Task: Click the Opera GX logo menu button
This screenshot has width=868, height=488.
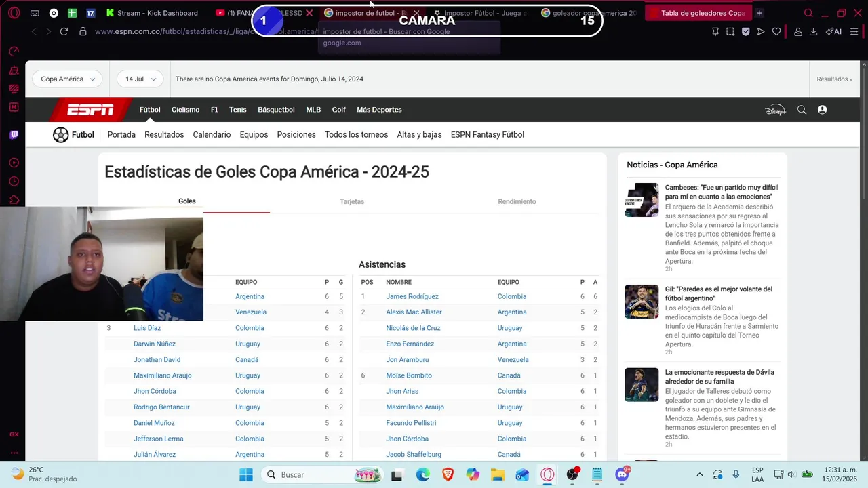Action: click(x=14, y=13)
